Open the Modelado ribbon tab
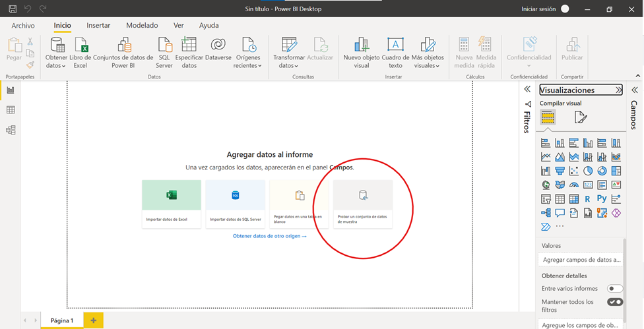Viewport: 644px width, 329px height. [x=142, y=26]
